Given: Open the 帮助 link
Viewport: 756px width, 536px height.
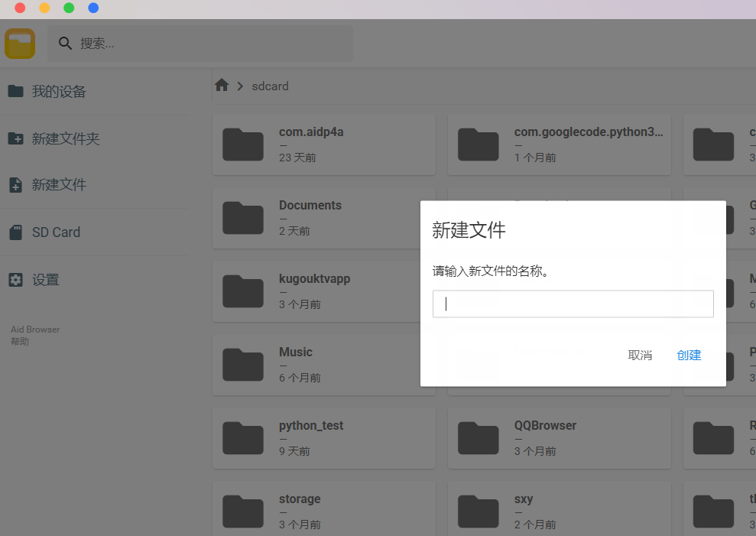Looking at the screenshot, I should pos(20,342).
